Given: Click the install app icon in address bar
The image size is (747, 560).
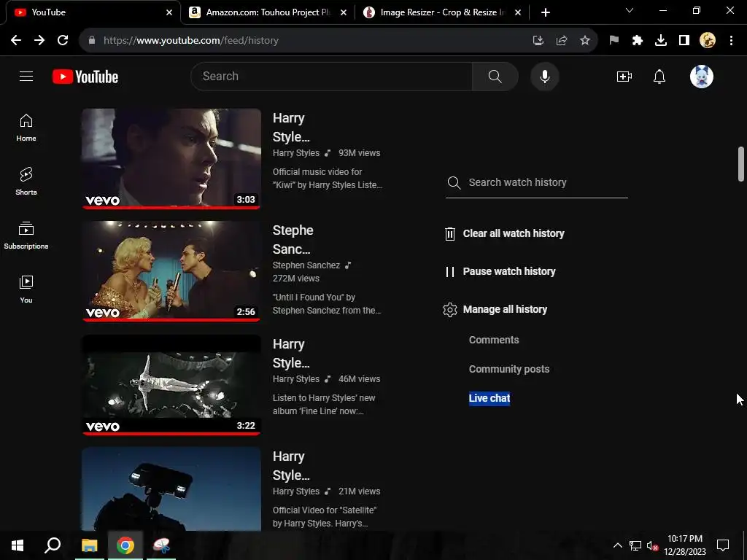Looking at the screenshot, I should 538,41.
